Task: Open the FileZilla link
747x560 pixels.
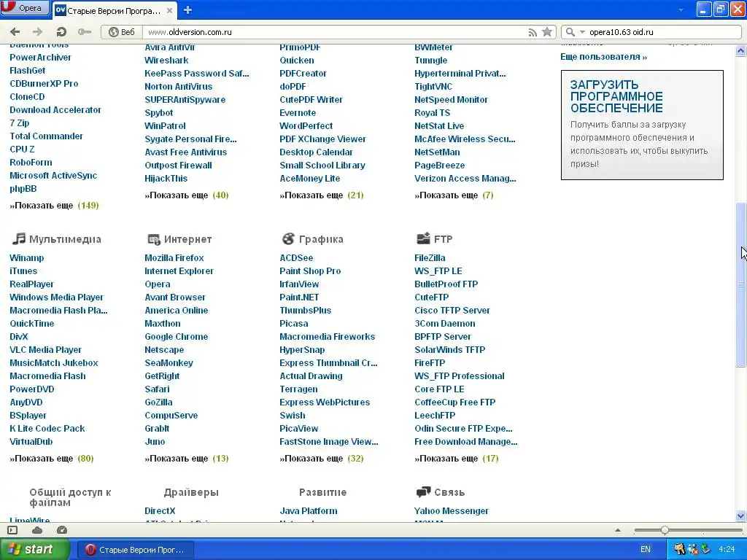Action: [x=430, y=257]
